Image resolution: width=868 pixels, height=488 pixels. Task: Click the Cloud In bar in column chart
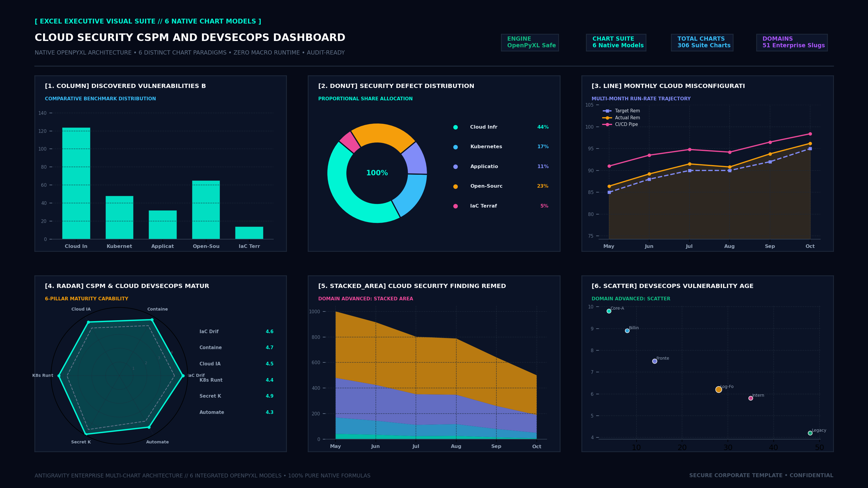(76, 183)
